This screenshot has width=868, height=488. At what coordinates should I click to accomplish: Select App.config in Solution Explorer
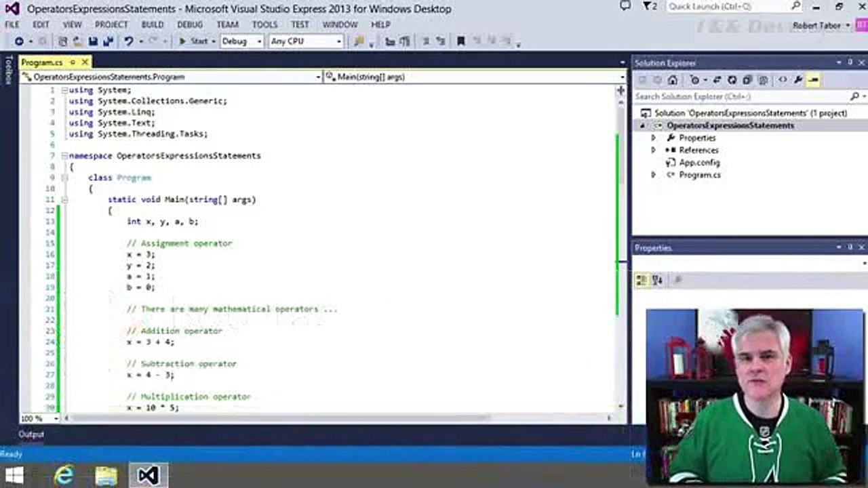tap(699, 163)
